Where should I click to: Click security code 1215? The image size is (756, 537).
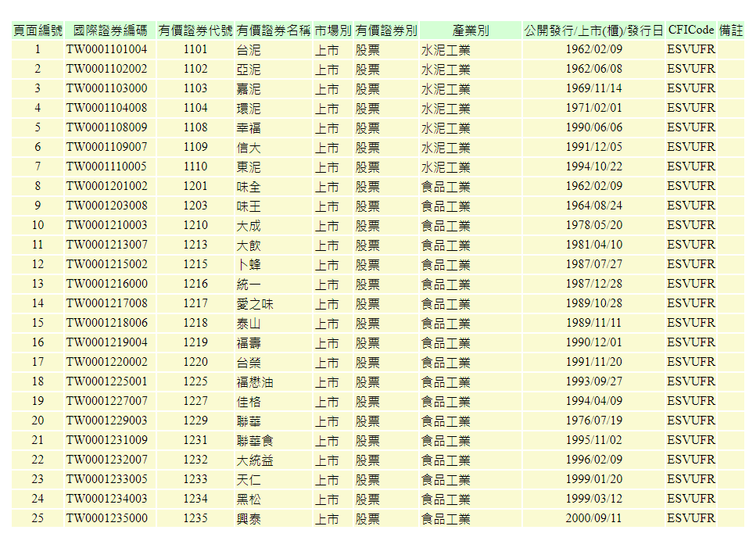[195, 264]
